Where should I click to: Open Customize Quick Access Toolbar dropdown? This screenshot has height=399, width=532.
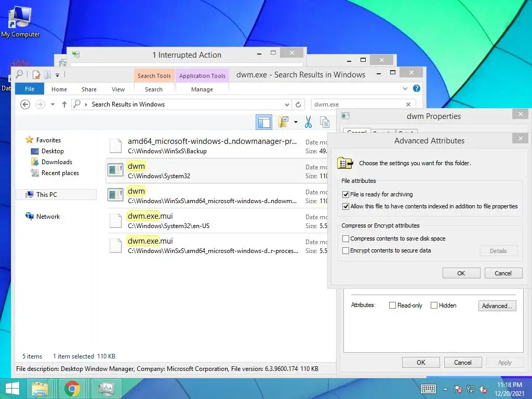point(57,75)
